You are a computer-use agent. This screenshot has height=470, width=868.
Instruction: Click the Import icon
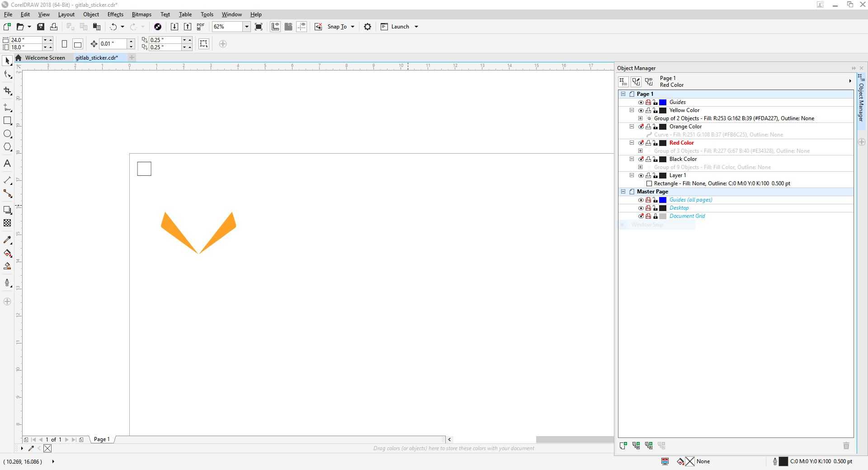175,27
